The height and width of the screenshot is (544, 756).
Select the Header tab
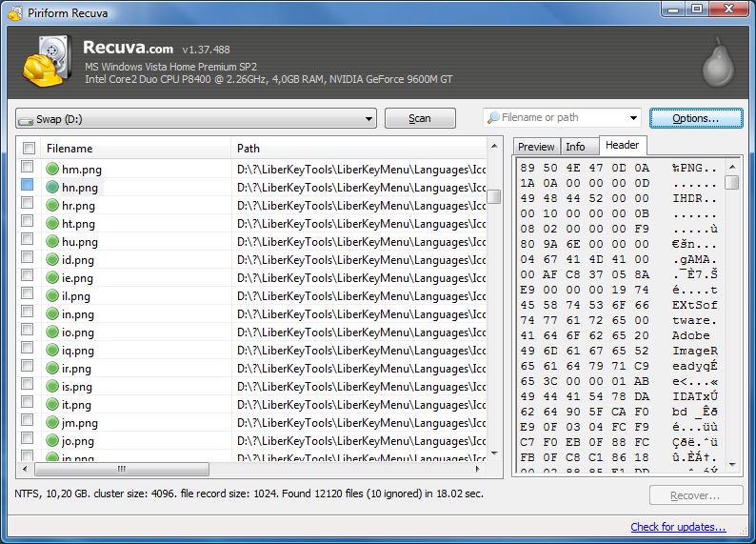pos(623,145)
